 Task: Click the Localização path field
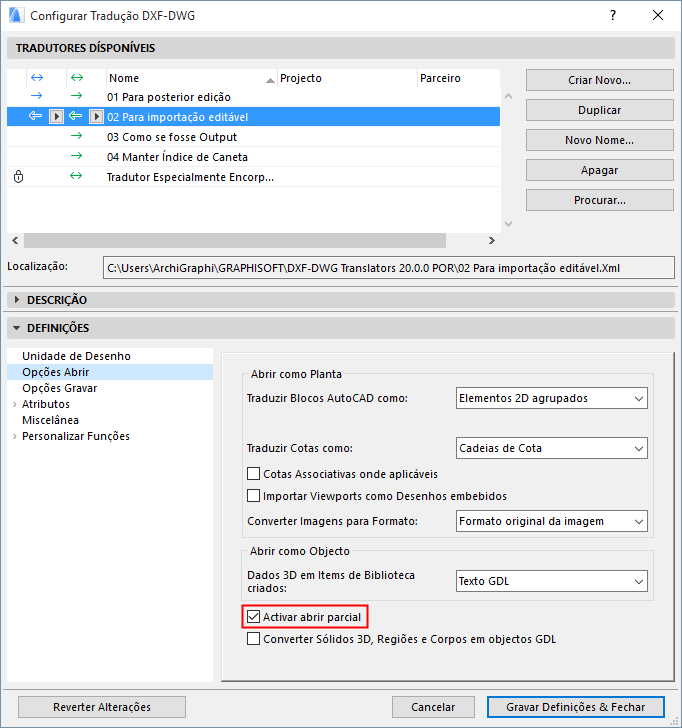pos(389,268)
